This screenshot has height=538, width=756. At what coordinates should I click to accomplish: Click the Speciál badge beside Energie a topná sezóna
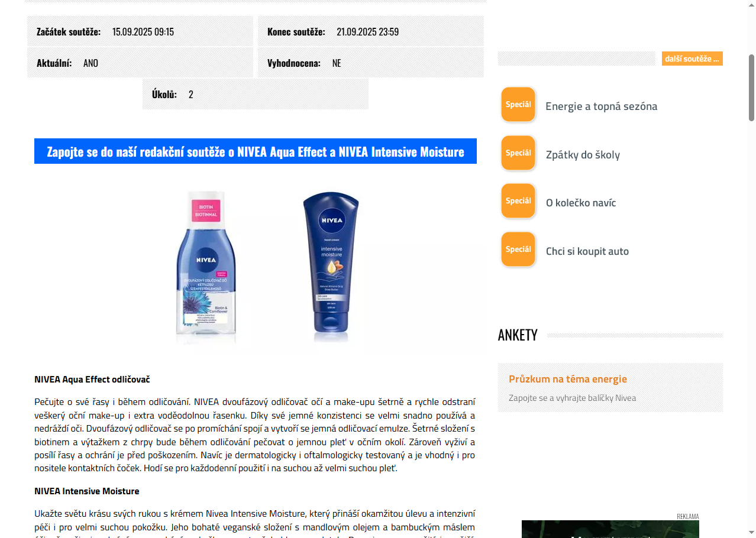518,105
